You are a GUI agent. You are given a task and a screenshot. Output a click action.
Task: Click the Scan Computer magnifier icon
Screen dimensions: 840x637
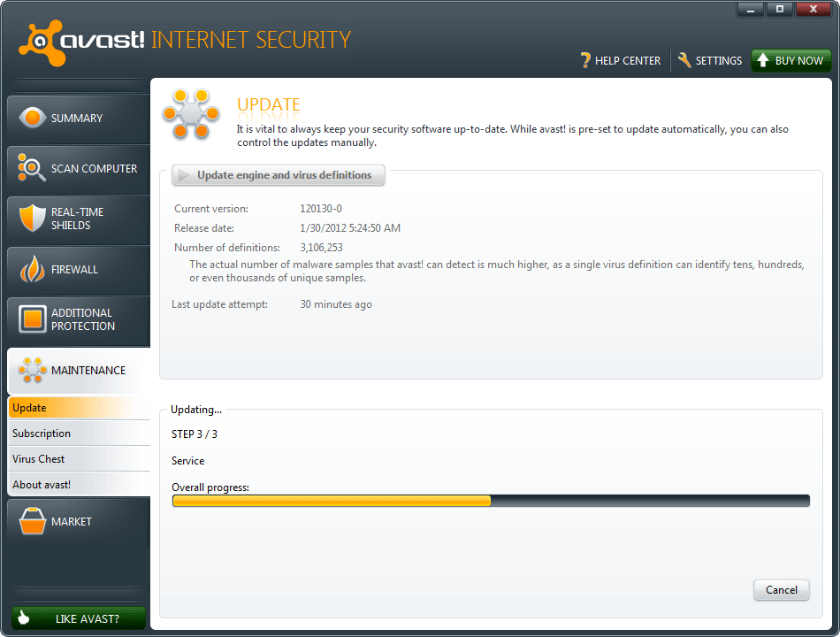tap(31, 167)
